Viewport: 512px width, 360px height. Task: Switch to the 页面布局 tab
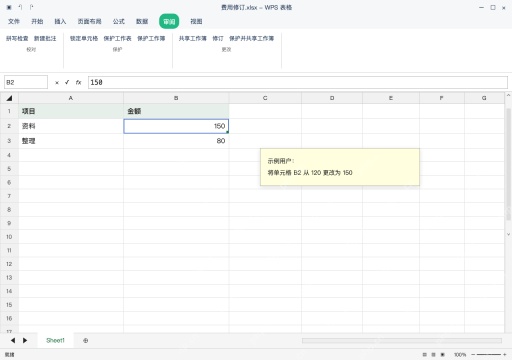(89, 22)
